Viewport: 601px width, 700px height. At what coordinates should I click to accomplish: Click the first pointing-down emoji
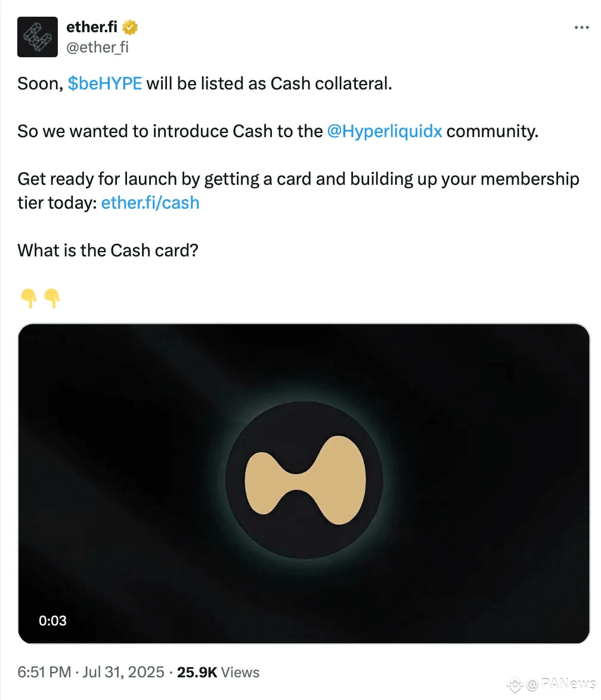(29, 298)
